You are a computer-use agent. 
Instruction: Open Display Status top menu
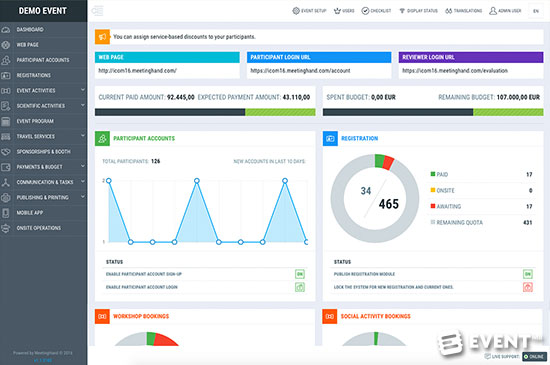coord(418,11)
